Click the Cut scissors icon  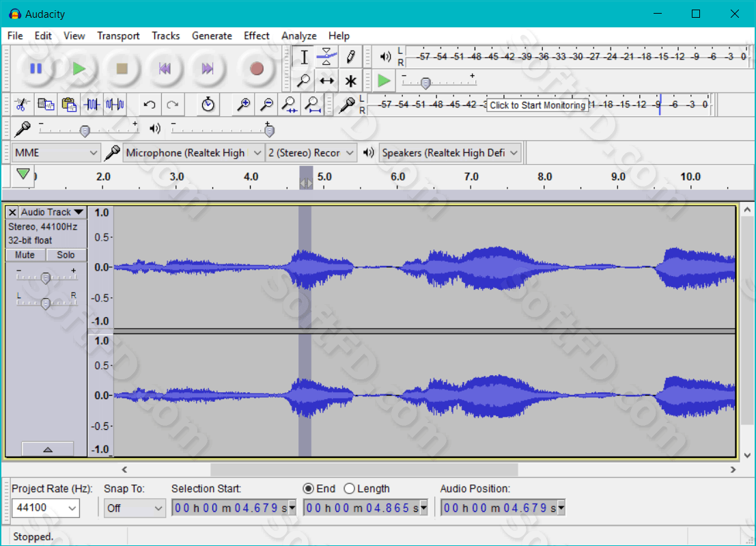22,104
